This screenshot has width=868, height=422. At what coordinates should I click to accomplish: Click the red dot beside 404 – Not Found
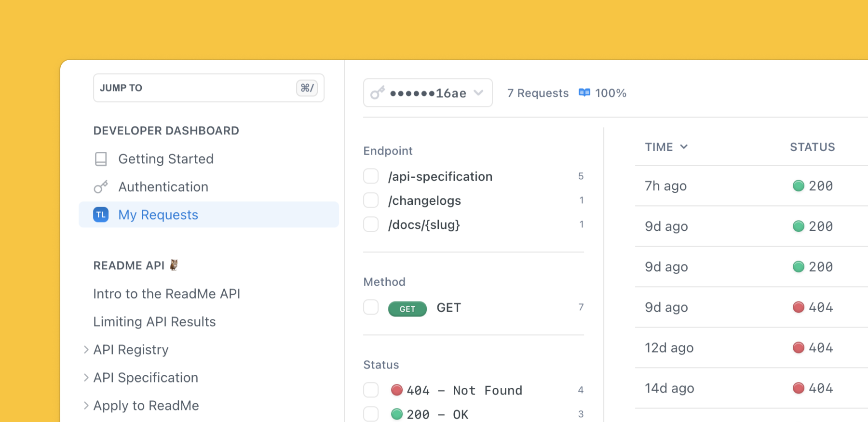coord(397,390)
